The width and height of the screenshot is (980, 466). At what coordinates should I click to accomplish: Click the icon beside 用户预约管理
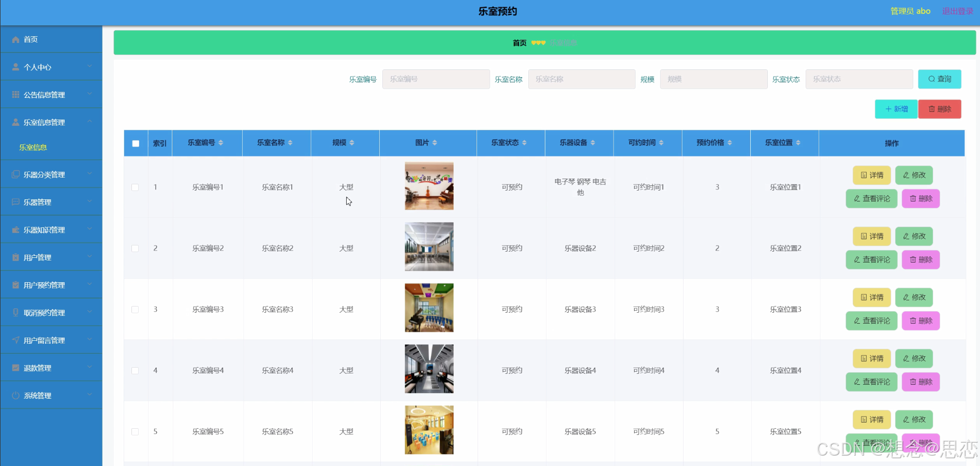[x=16, y=285]
